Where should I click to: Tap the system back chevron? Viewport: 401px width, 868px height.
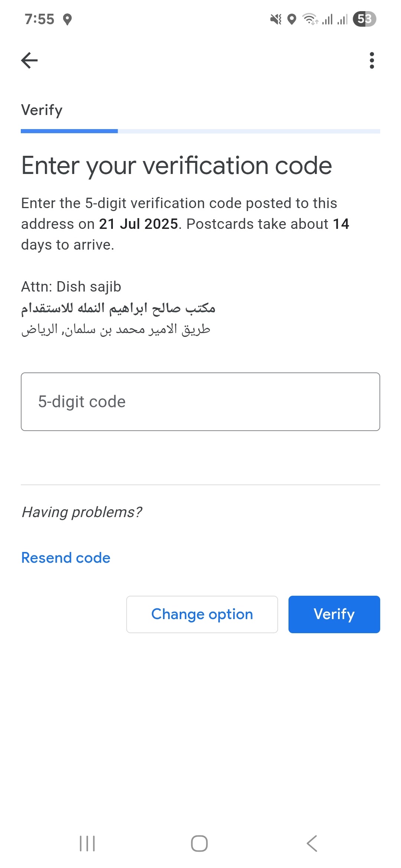click(x=312, y=844)
